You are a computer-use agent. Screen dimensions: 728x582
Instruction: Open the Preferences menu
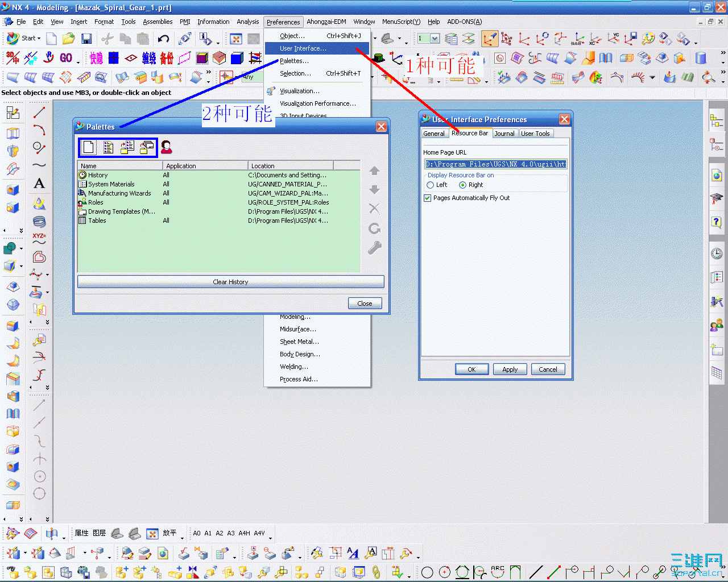(283, 22)
